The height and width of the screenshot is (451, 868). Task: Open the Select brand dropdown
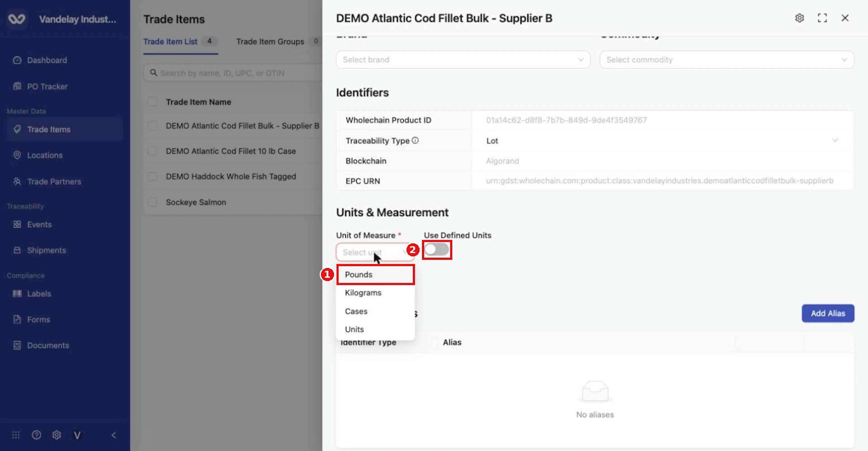[x=463, y=60]
